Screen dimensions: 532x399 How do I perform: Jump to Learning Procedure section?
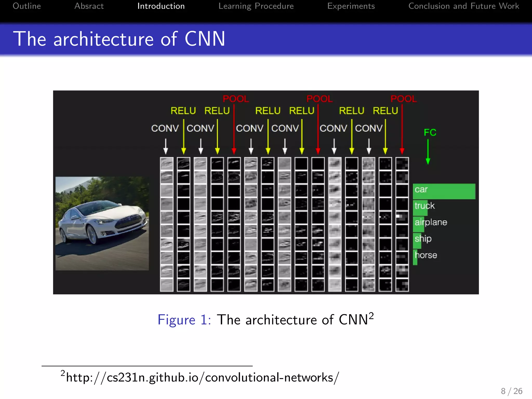click(x=256, y=6)
